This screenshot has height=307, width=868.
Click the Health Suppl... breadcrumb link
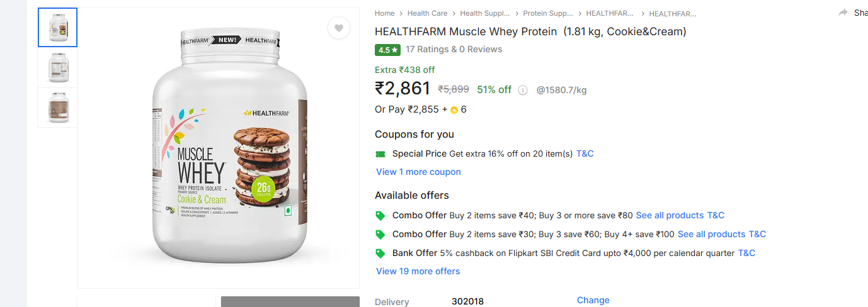point(484,13)
